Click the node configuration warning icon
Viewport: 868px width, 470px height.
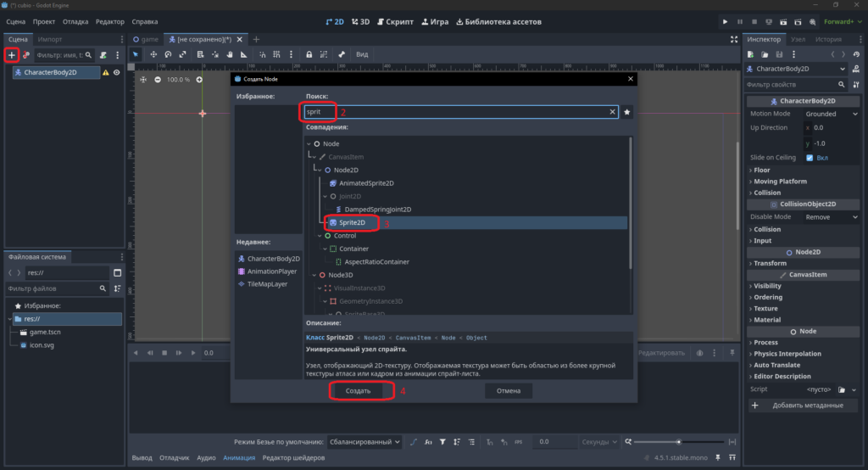point(106,73)
